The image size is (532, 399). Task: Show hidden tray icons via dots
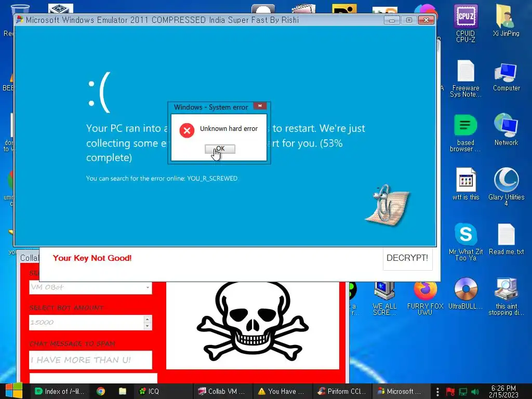(x=437, y=392)
